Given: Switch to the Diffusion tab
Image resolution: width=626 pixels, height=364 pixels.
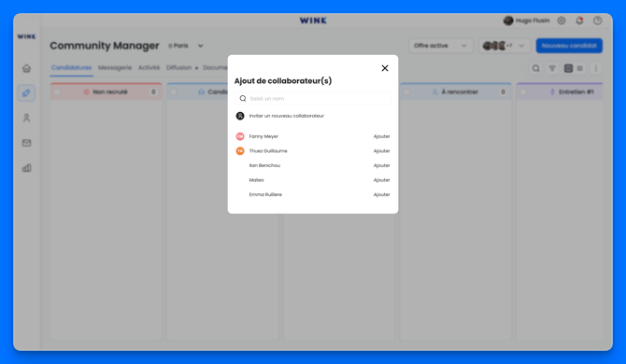Looking at the screenshot, I should [x=178, y=68].
